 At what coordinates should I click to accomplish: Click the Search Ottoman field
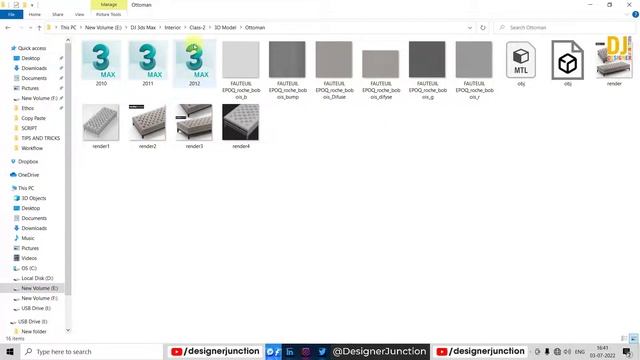point(565,27)
